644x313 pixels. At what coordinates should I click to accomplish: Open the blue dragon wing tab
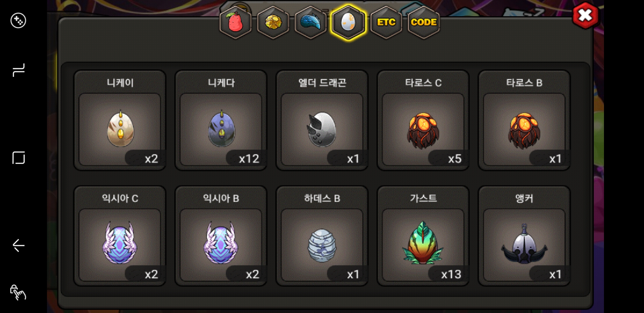pyautogui.click(x=310, y=22)
